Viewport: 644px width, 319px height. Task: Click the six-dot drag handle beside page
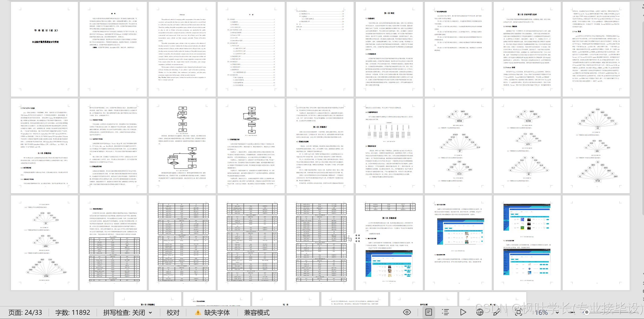pos(358,238)
